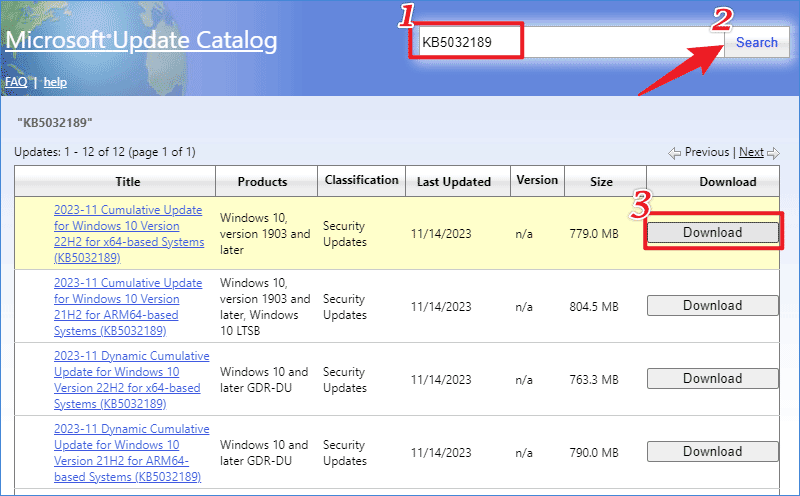The height and width of the screenshot is (496, 800).
Task: Open Cumulative Update 21H2 ARM64-based Systems link
Action: [x=128, y=307]
